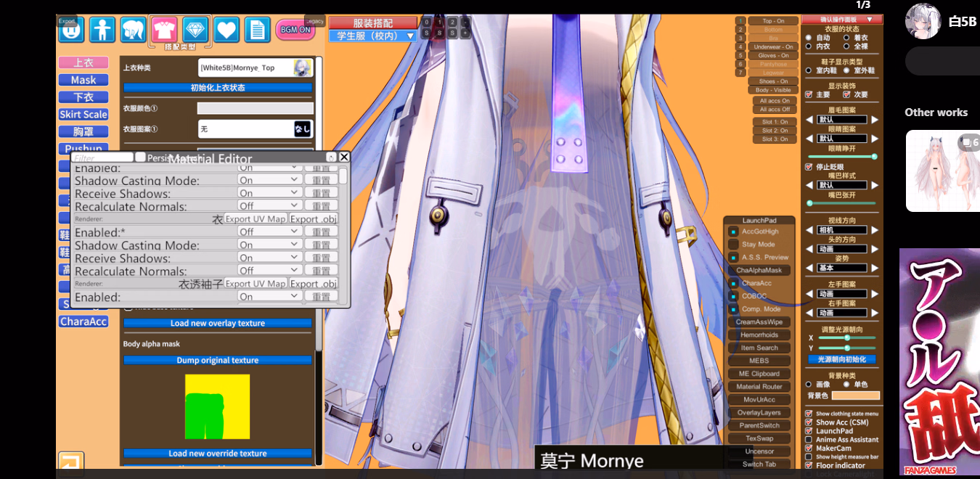Select the 室内鞋 shoe type radio button
The height and width of the screenshot is (479, 980).
pyautogui.click(x=809, y=70)
